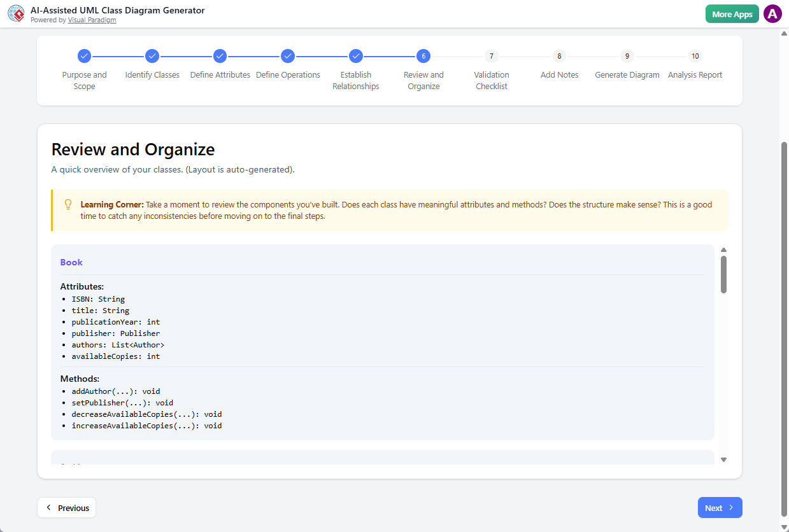Click the Add Notes step label

tap(559, 74)
